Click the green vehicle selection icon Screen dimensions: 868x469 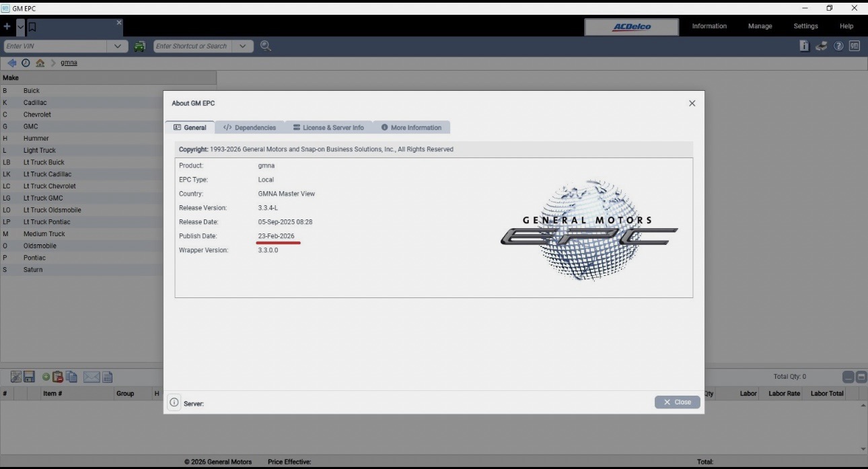pos(139,46)
